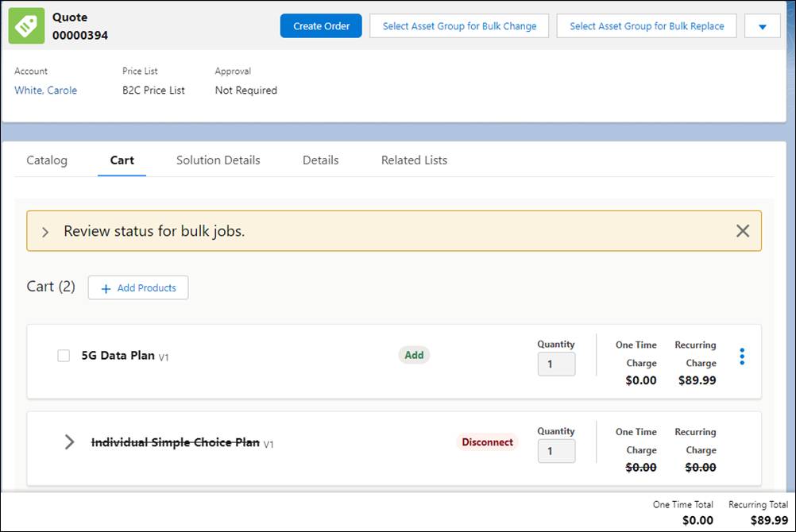The image size is (796, 532).
Task: Open the header actions dropdown arrow
Action: [x=762, y=25]
